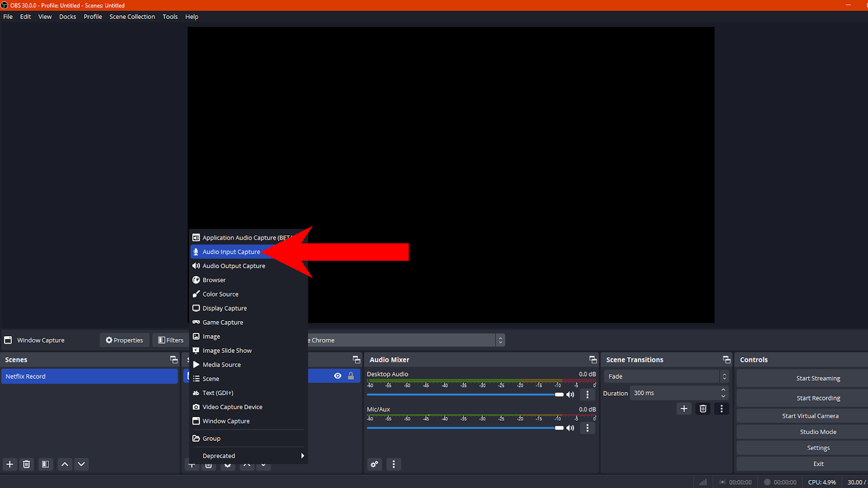Image resolution: width=868 pixels, height=488 pixels.
Task: Hide the source using the eye toggle
Action: pos(337,376)
